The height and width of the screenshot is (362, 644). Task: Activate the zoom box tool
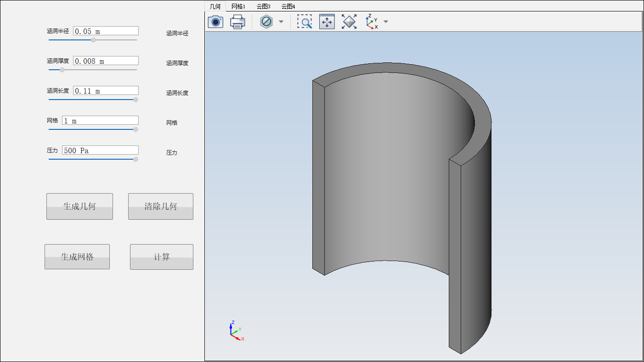coord(305,22)
